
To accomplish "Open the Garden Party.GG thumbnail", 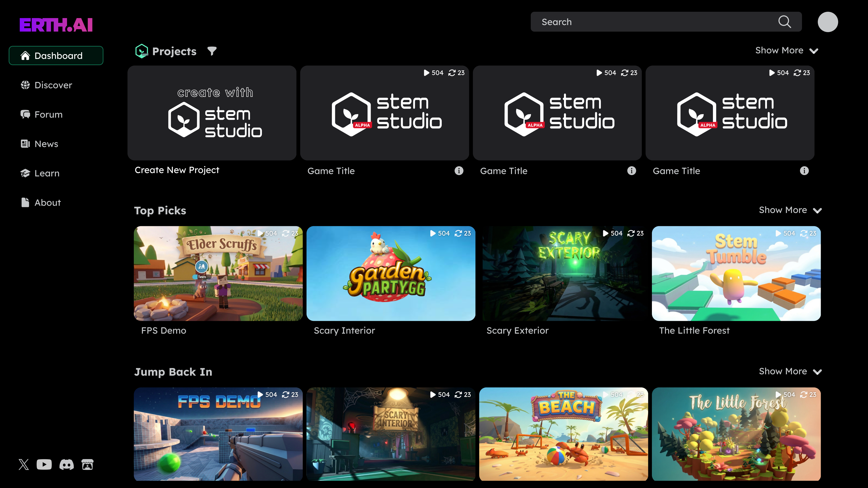I will pyautogui.click(x=391, y=273).
